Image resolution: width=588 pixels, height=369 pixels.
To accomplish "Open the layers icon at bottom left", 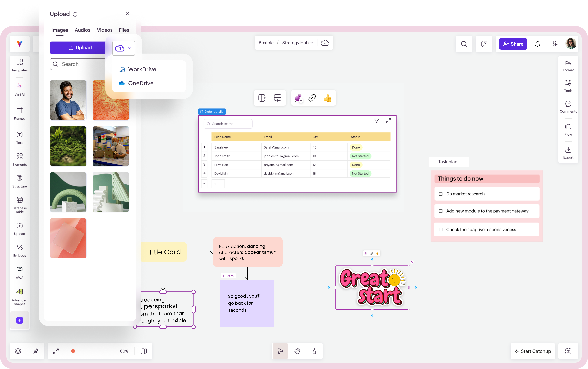I will [x=18, y=351].
